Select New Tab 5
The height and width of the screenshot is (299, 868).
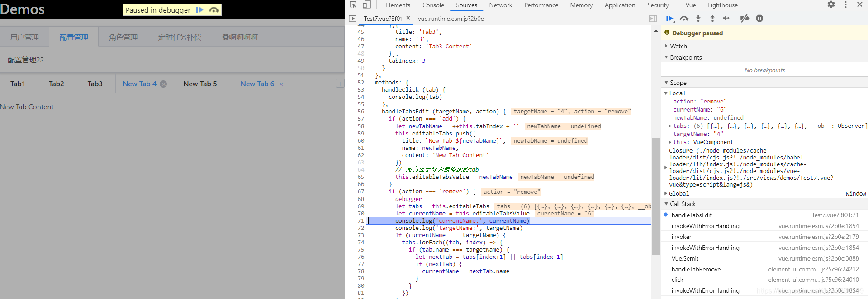[200, 84]
